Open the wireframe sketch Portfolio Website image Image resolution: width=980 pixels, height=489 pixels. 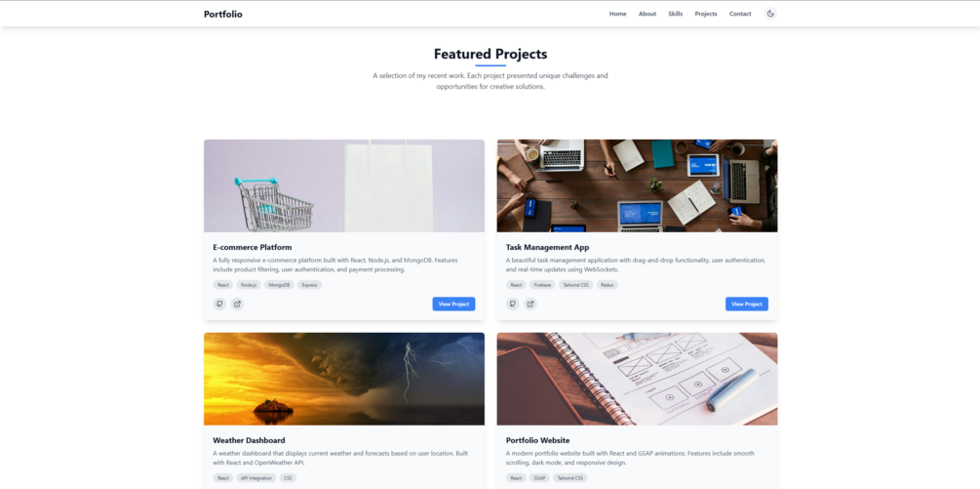(x=638, y=379)
